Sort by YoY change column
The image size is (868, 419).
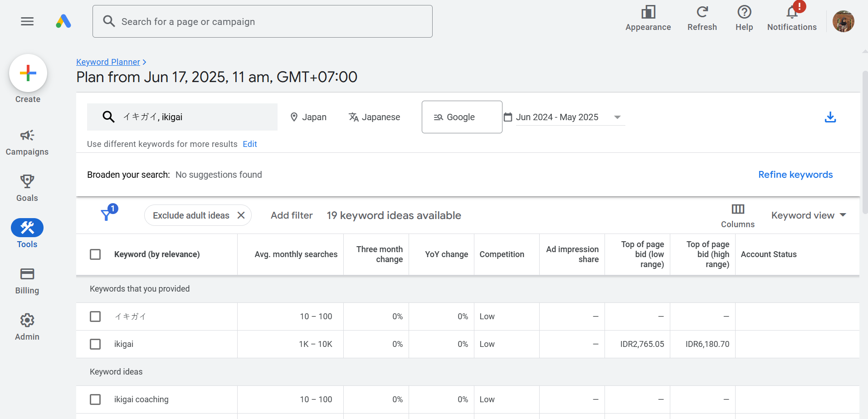(x=447, y=254)
